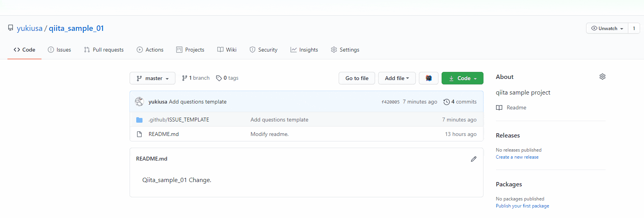
Task: Open the Packages heading link
Action: click(509, 184)
